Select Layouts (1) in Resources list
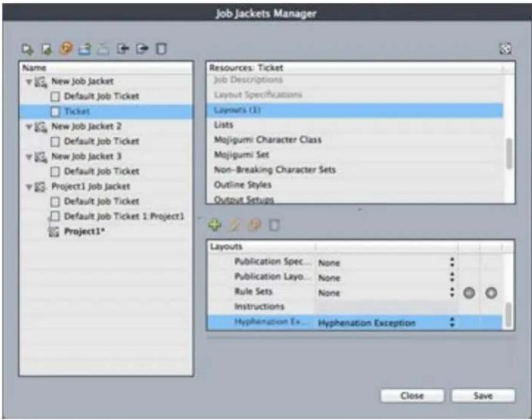 pyautogui.click(x=354, y=110)
